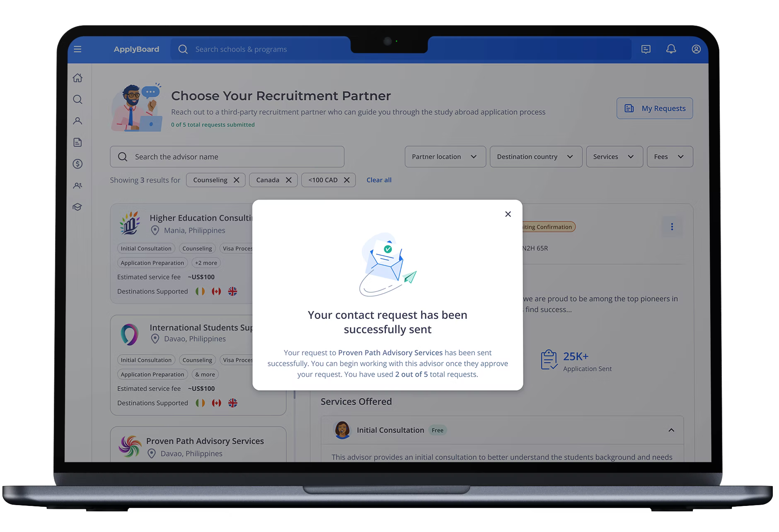Image resolution: width=779 pixels, height=532 pixels.
Task: Click Initial Consultation tag on Higher Education card
Action: coord(146,248)
